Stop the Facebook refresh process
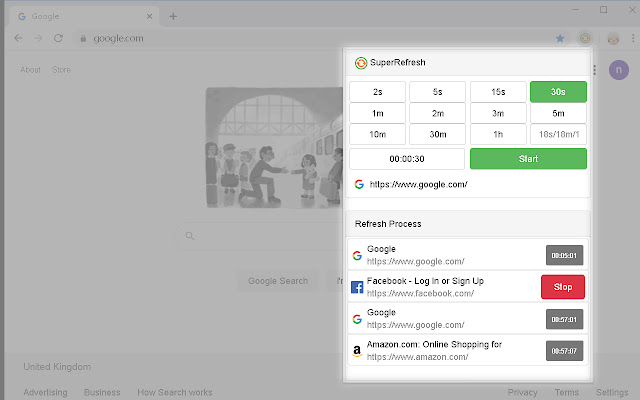 coord(562,287)
